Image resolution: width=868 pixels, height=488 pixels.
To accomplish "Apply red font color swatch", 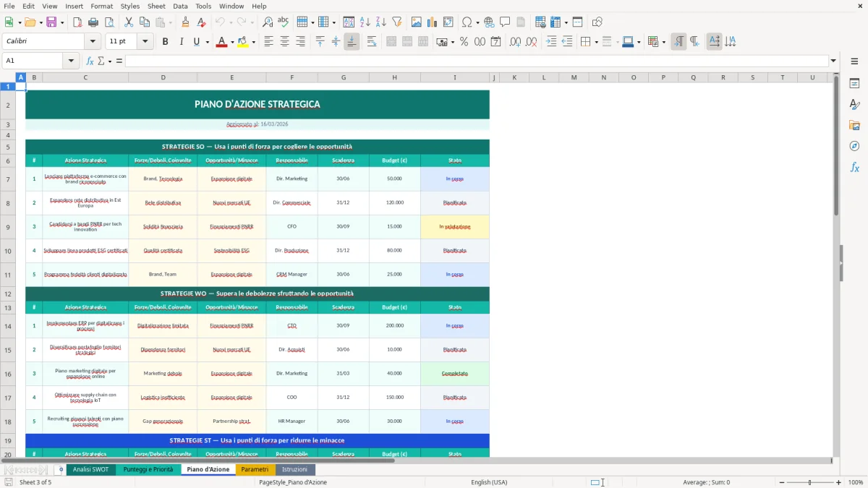I will [220, 42].
